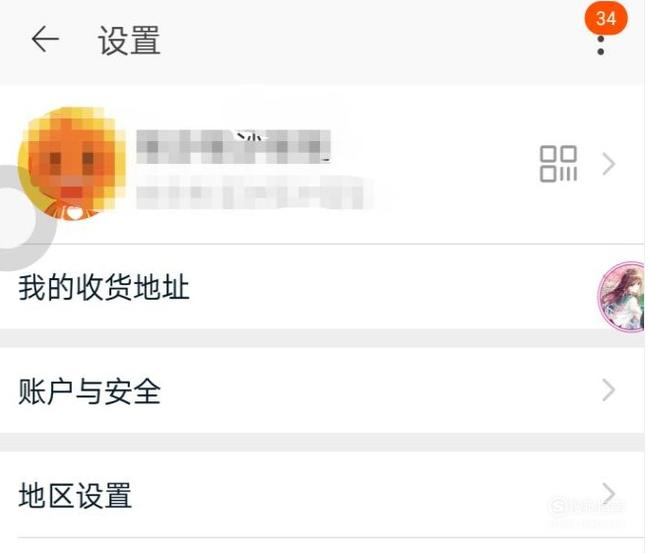Expand profile details via its right chevron
This screenshot has height=553, width=649.
(x=608, y=164)
